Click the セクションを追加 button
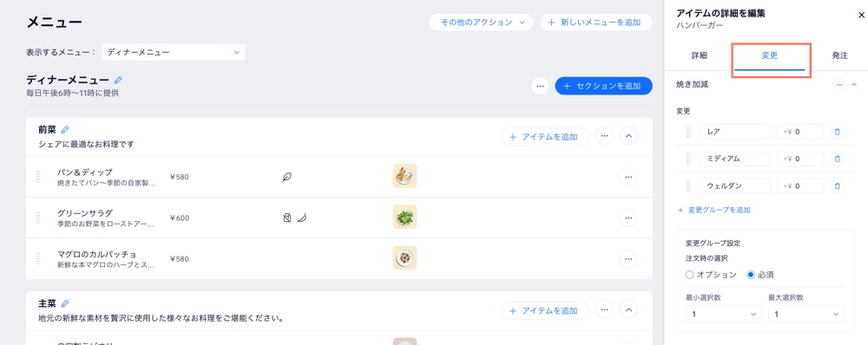This screenshot has width=868, height=345. (603, 86)
